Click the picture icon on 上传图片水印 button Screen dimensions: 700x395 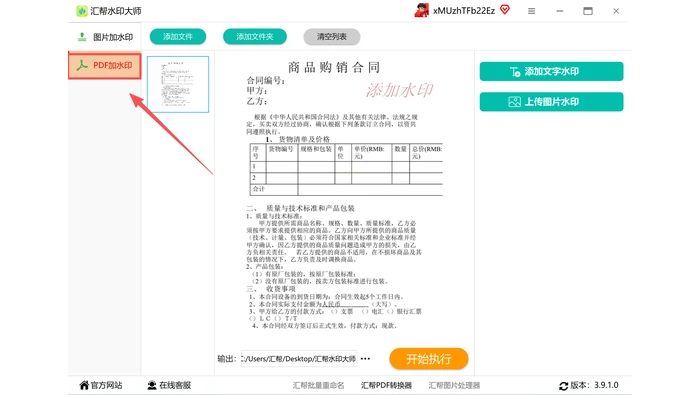(514, 102)
